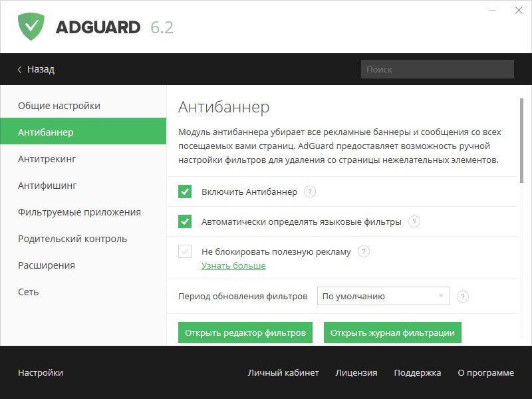
Task: Toggle Не блокировать полезную рекламу checkbox
Action: pos(185,251)
